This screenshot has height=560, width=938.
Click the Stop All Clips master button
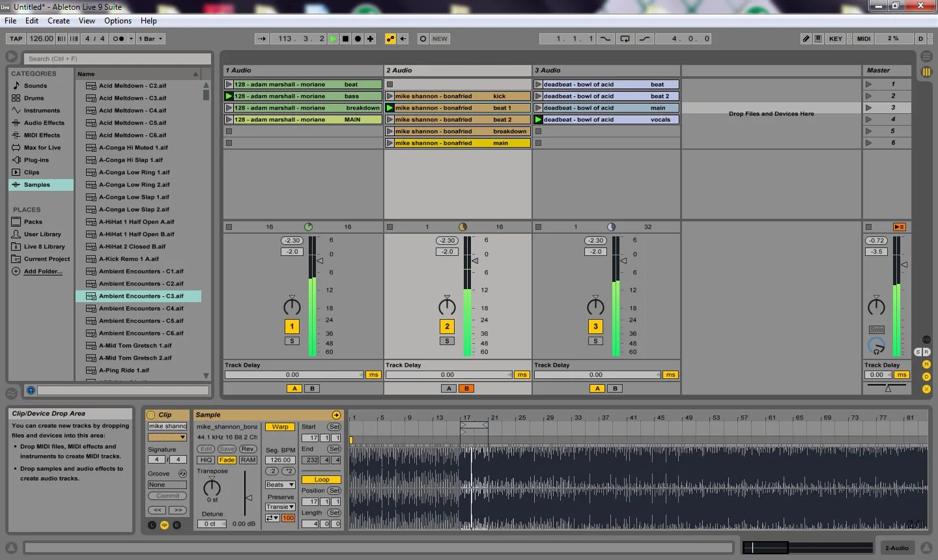tap(868, 227)
